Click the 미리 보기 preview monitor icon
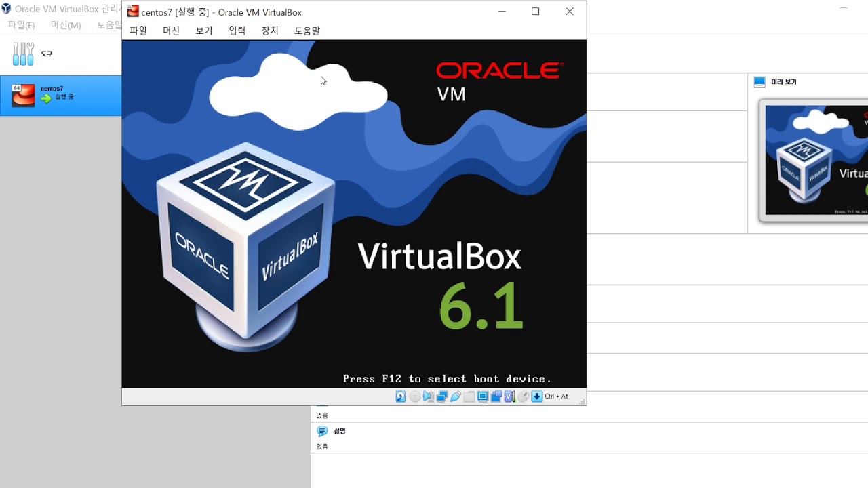 click(x=759, y=82)
